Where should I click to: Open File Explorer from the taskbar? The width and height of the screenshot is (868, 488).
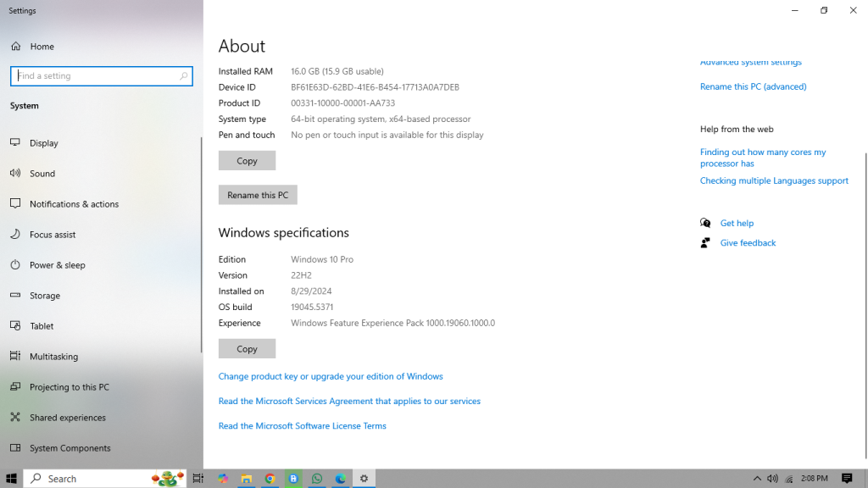pyautogui.click(x=247, y=479)
